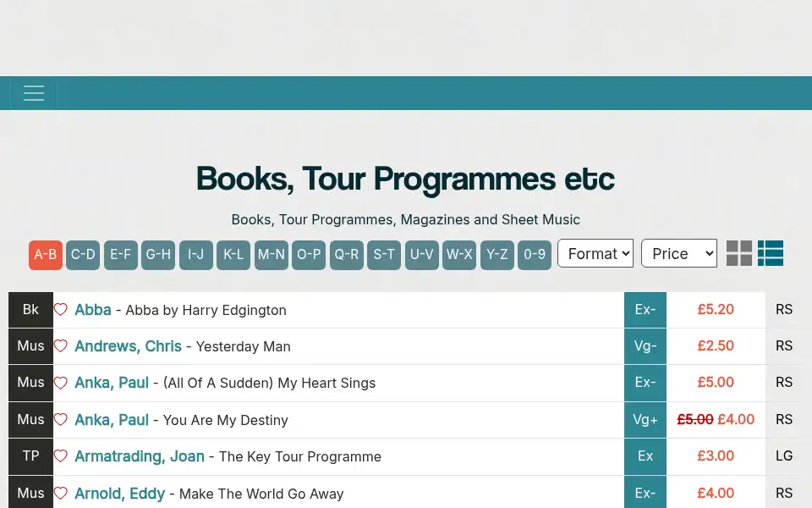Viewport: 812px width, 508px height.
Task: Switch to grid view layout
Action: (x=739, y=253)
